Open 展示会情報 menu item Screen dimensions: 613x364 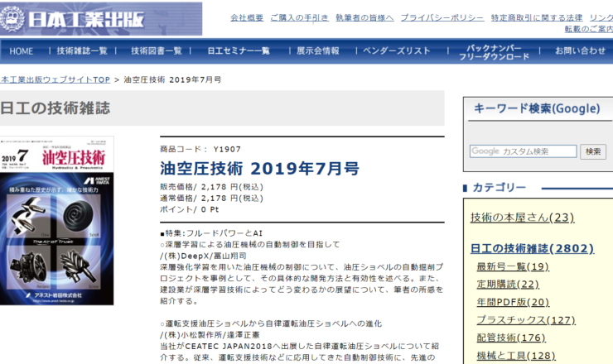[x=318, y=50]
